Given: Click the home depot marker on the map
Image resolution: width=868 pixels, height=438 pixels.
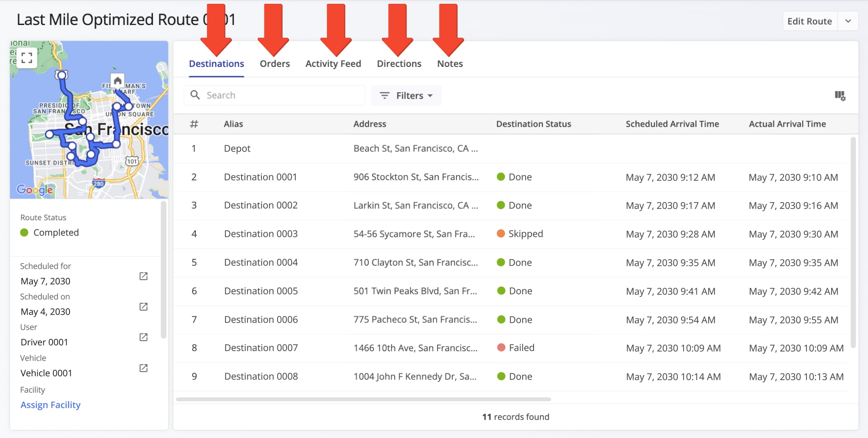Looking at the screenshot, I should (117, 80).
